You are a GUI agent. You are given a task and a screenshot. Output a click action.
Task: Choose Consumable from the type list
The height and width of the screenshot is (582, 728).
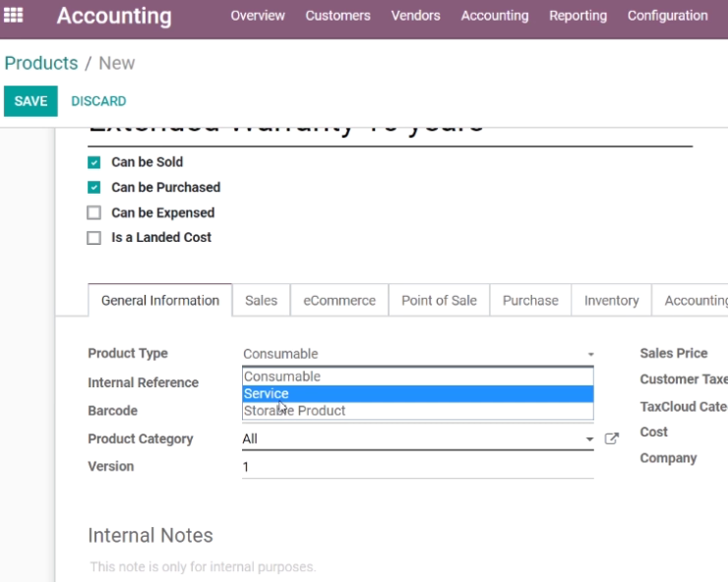click(x=418, y=377)
